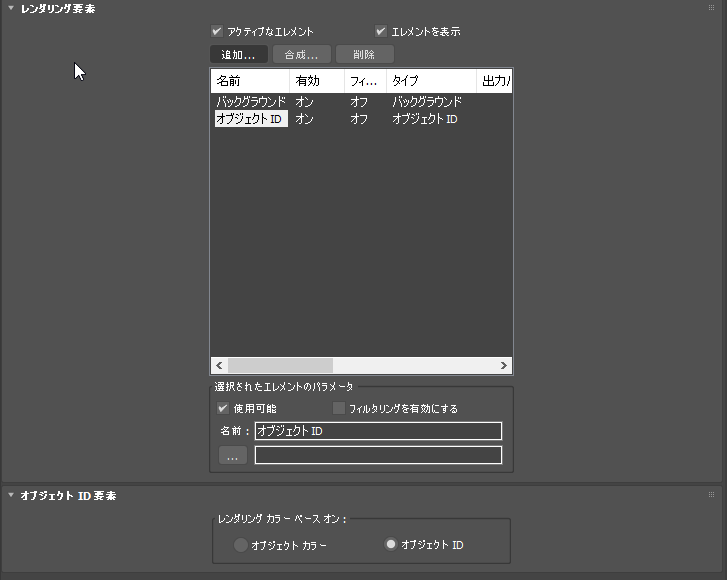Screen dimensions: 727x580
Task: Toggle 使用可能 checkbox
Action: pyautogui.click(x=223, y=408)
